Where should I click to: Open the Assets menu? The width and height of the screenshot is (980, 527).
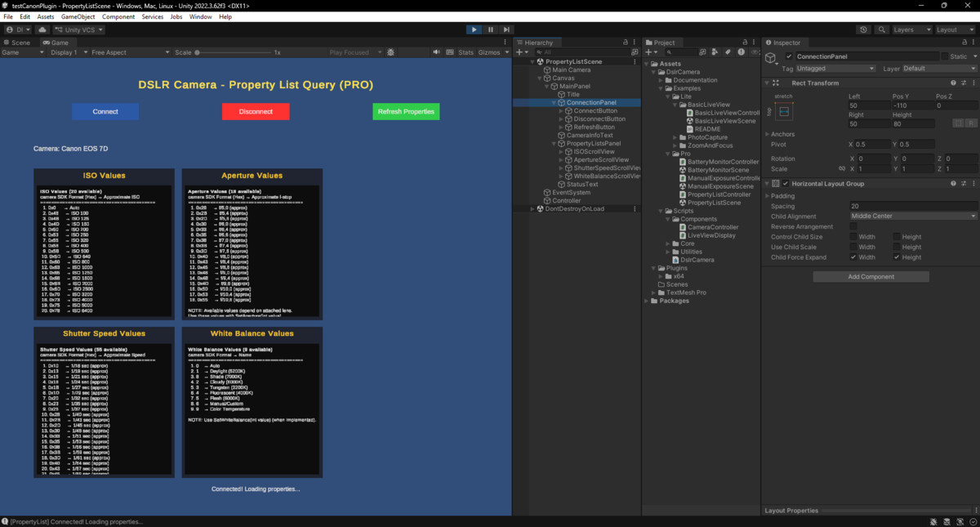pyautogui.click(x=46, y=16)
